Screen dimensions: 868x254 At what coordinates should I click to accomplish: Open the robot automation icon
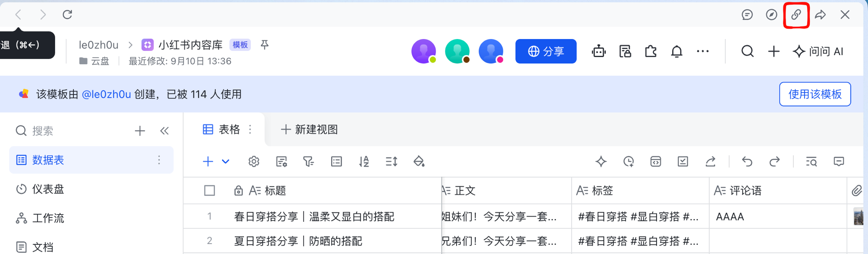pos(598,51)
